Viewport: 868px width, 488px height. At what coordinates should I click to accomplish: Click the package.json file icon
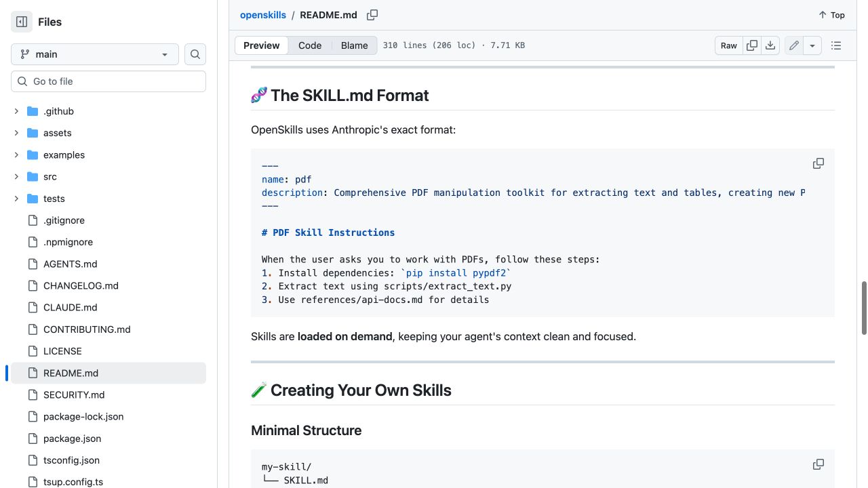coord(33,439)
